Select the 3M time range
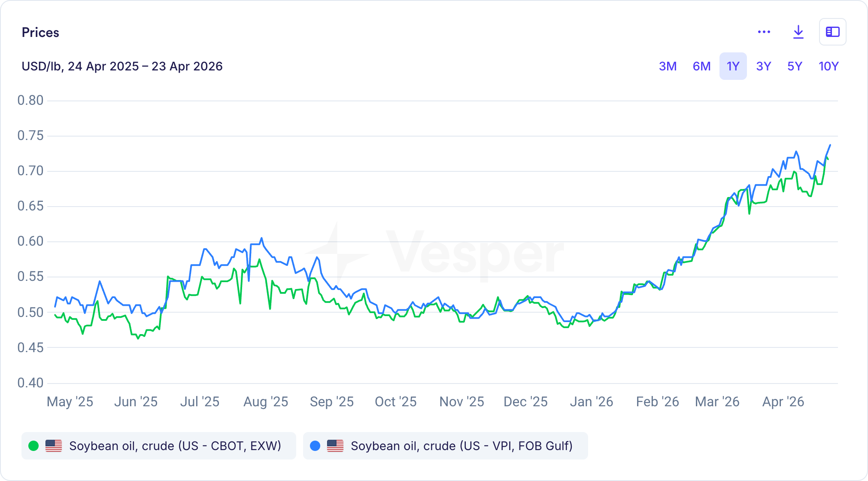Viewport: 868px width, 481px height. [x=668, y=66]
